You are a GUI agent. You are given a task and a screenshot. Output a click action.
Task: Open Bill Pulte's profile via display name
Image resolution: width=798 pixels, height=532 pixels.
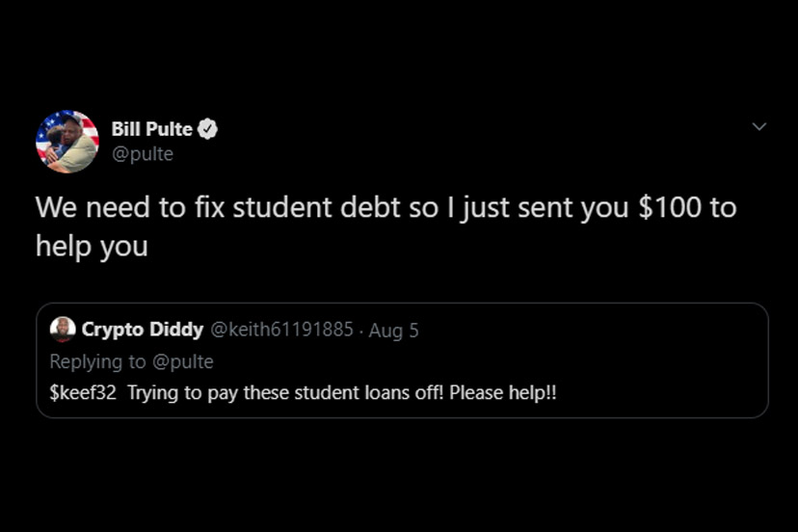click(x=151, y=129)
